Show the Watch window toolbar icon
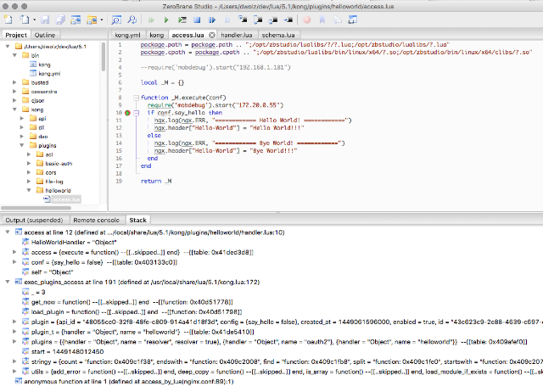The image size is (543, 392). pyautogui.click(x=353, y=20)
